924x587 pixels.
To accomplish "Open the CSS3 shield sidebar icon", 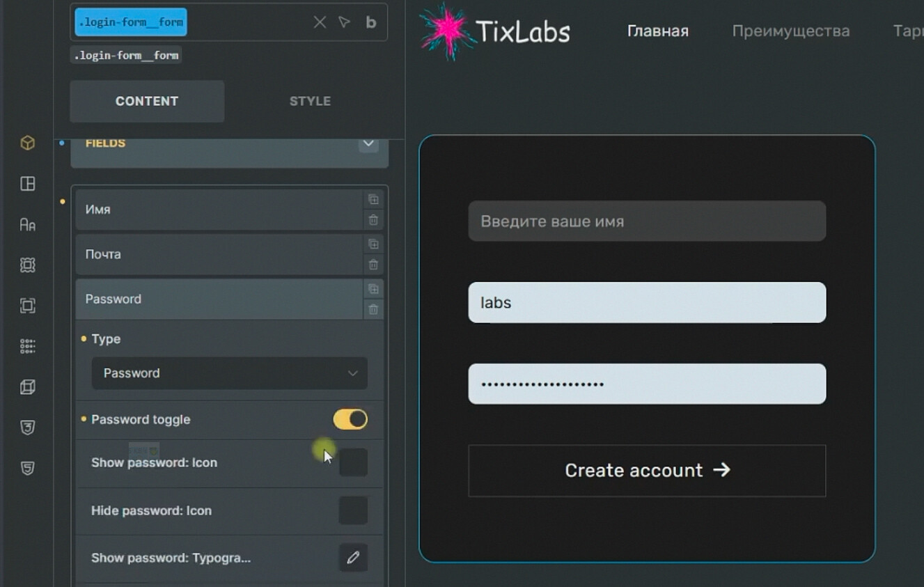I will [27, 428].
